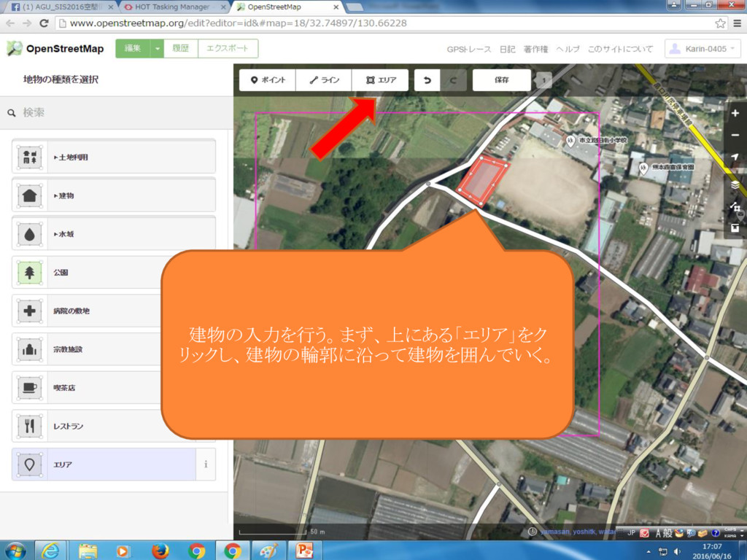This screenshot has width=747, height=560.
Task: Focus the 検索 preset search field
Action: [117, 113]
